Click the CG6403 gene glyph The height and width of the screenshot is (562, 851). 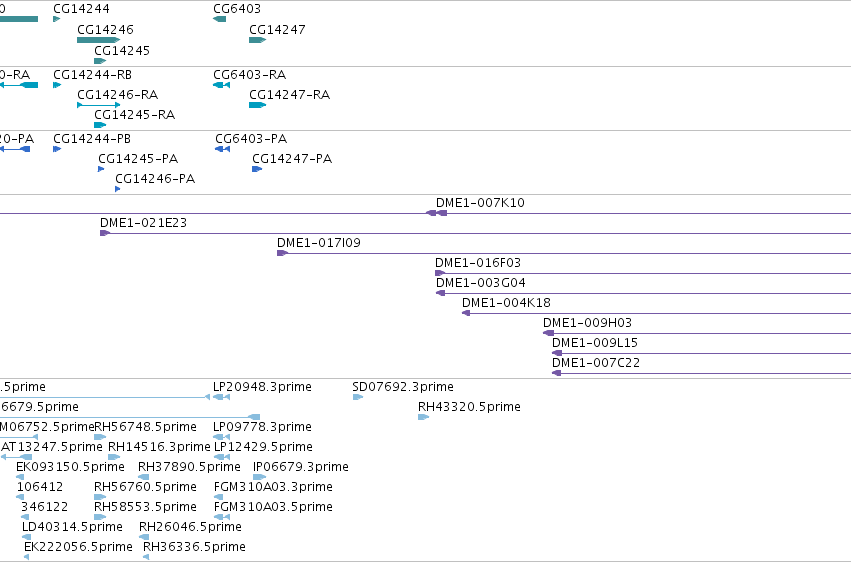point(219,19)
